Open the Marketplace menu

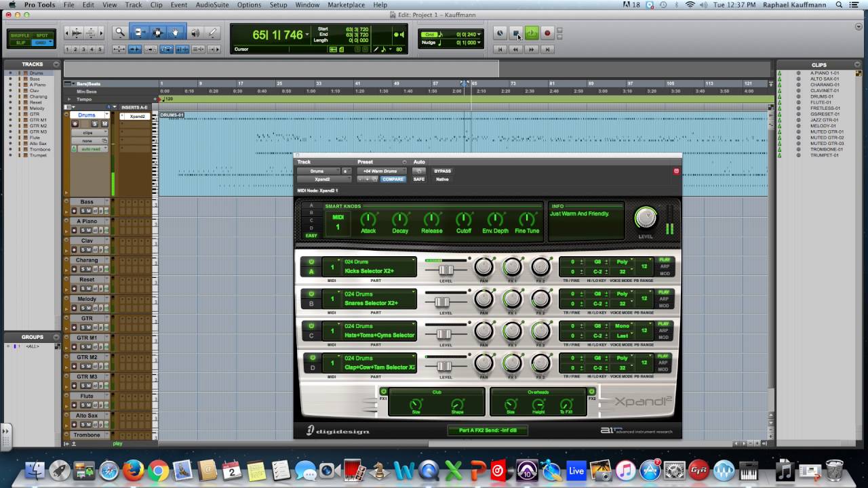[x=346, y=5]
